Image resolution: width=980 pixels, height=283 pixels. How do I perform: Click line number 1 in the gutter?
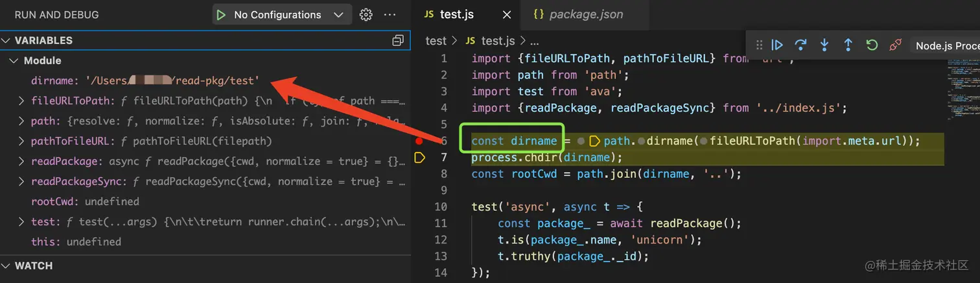[444, 58]
